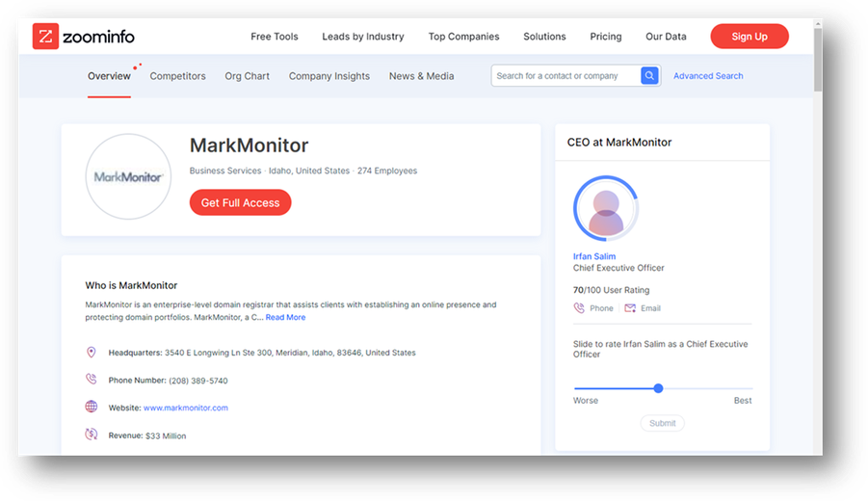Open the Solutions menu
Viewport: 868px width, 501px height.
[x=544, y=37]
